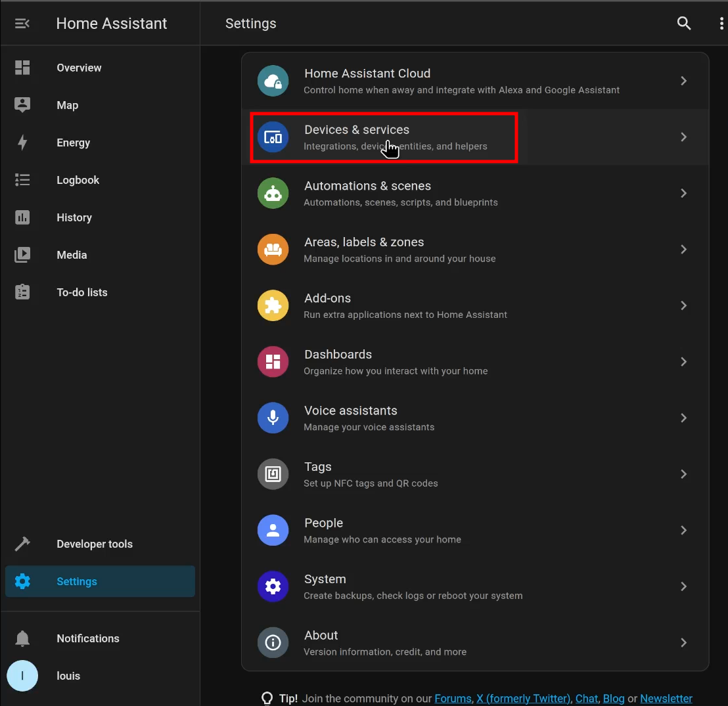Select the Settings sidebar item
The width and height of the screenshot is (728, 706).
(x=100, y=581)
